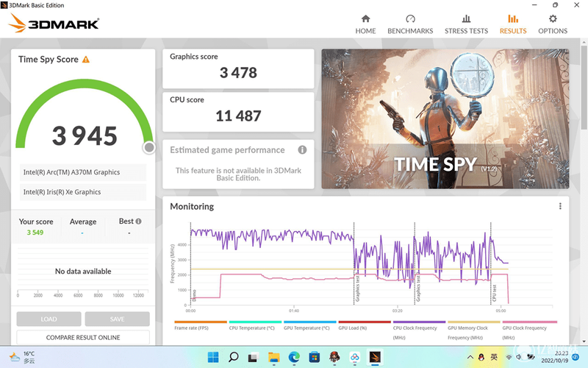The height and width of the screenshot is (368, 588).
Task: Open STRESS TESTS tab
Action: pyautogui.click(x=466, y=25)
